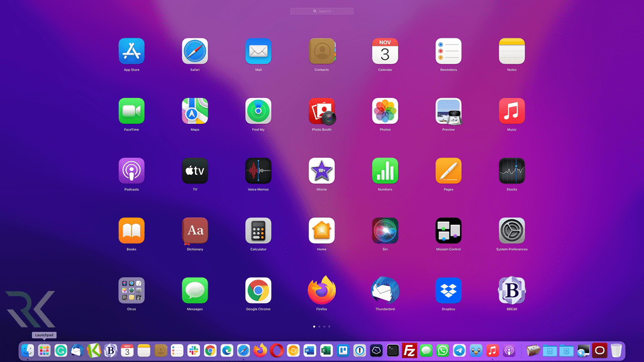The image size is (644, 362).
Task: Open Microsoft Word from the Dock
Action: (309, 351)
